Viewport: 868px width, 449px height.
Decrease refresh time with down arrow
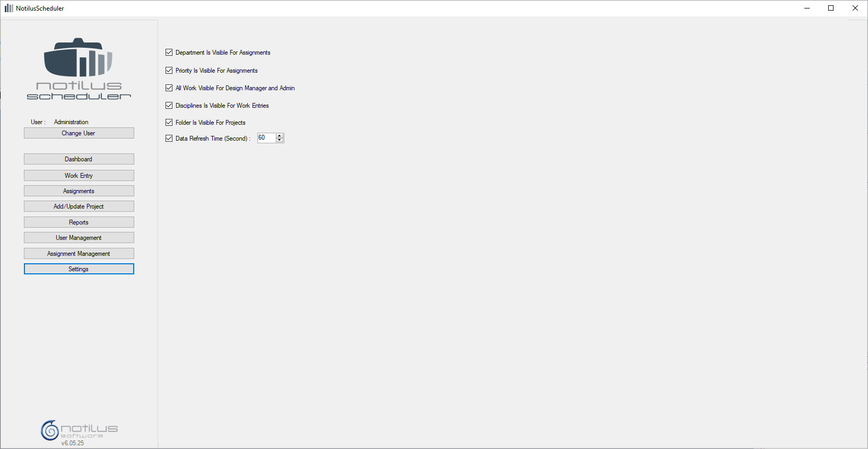(280, 140)
